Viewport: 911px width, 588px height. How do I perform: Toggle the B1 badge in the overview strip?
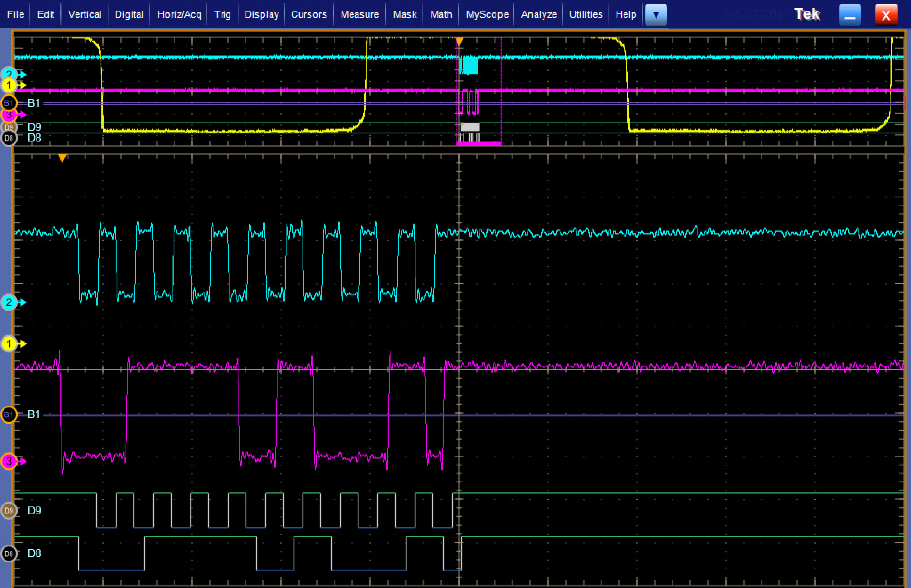[10, 102]
